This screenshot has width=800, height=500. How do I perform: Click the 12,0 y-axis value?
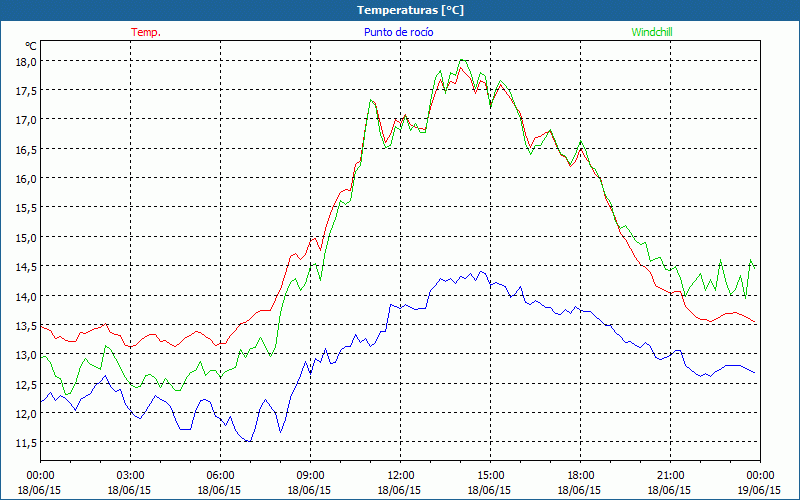tap(27, 413)
